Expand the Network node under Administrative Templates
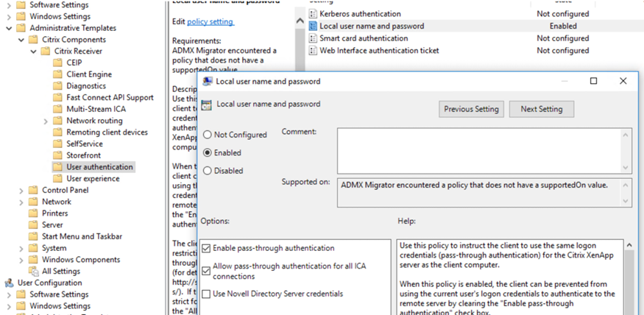 tap(21, 202)
